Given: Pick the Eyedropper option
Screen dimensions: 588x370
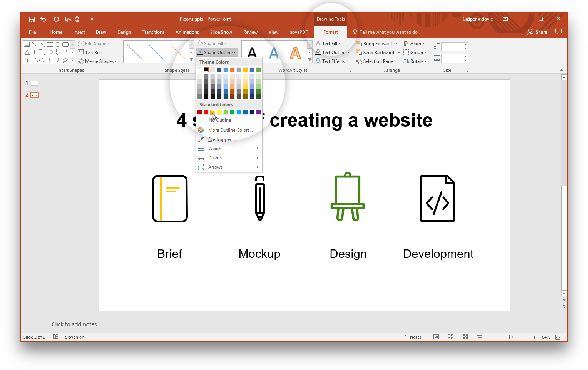Looking at the screenshot, I should [220, 139].
